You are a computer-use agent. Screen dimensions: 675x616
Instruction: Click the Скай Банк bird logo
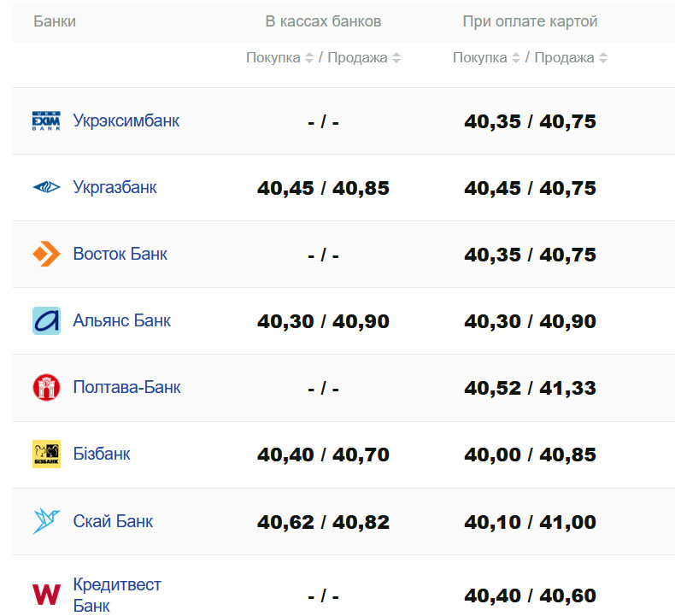click(x=46, y=520)
